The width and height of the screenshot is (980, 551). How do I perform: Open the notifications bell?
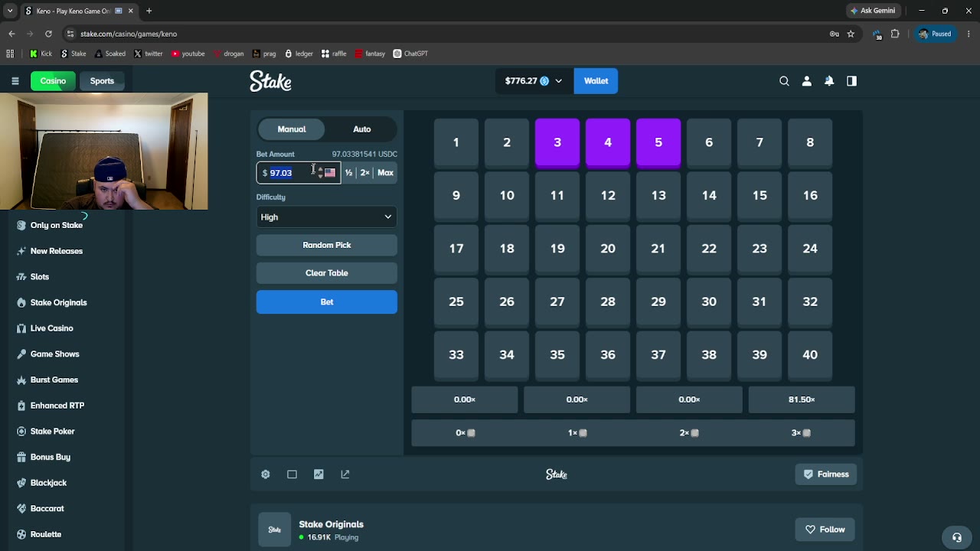829,81
